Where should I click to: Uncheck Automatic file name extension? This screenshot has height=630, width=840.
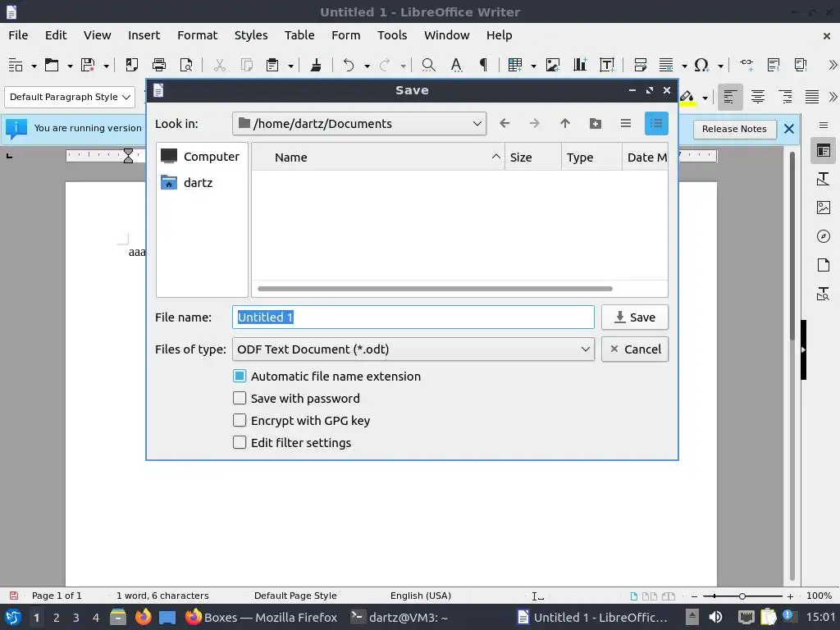240,376
